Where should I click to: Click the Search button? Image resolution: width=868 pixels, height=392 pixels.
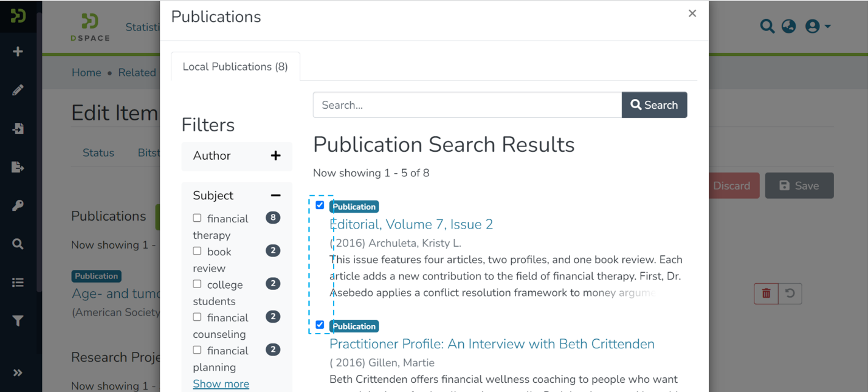coord(654,105)
